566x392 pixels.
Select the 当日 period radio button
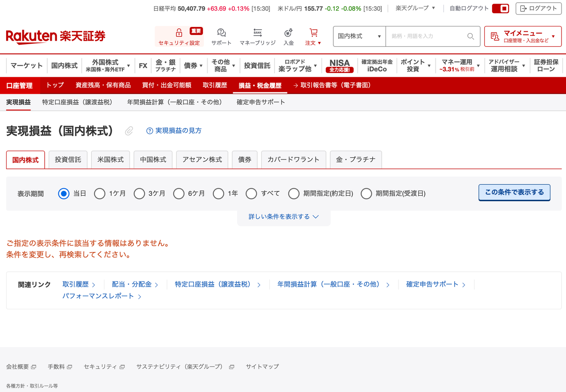coord(63,194)
